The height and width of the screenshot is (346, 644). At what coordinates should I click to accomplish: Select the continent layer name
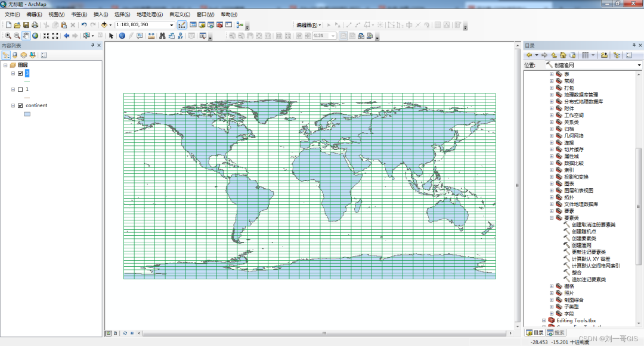click(x=36, y=105)
